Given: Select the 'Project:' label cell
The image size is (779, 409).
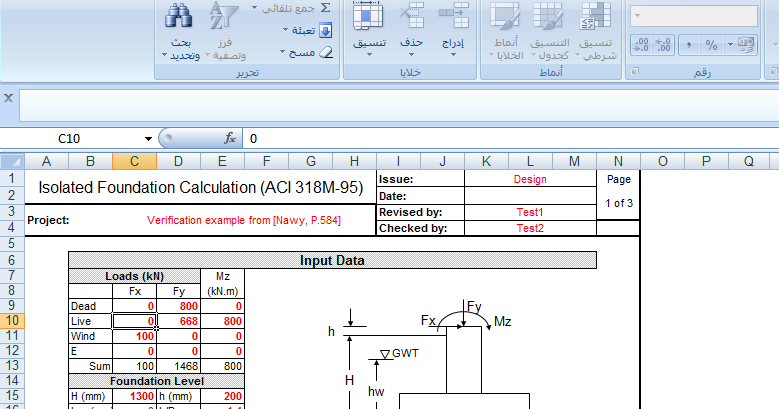Looking at the screenshot, I should 48,220.
